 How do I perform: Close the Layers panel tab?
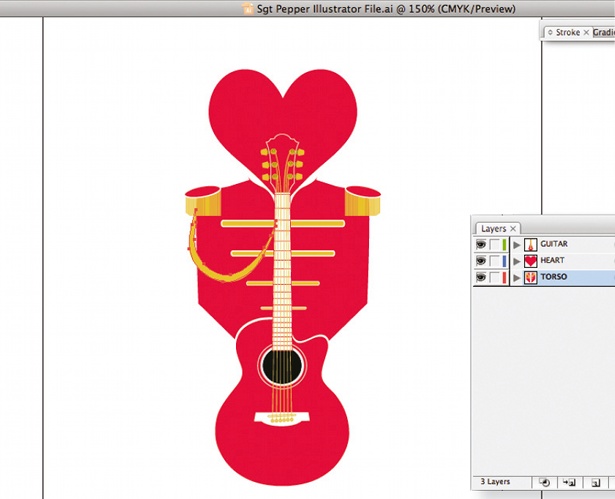(513, 228)
